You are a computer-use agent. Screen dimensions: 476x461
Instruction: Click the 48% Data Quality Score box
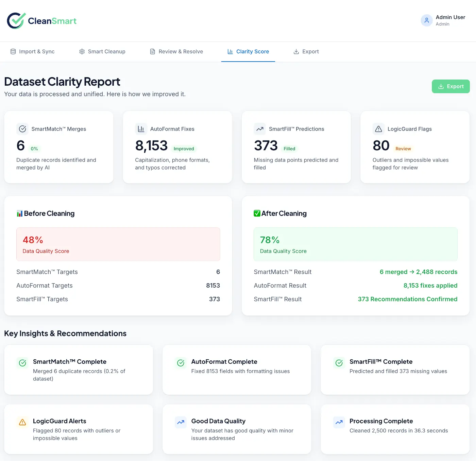pos(118,244)
